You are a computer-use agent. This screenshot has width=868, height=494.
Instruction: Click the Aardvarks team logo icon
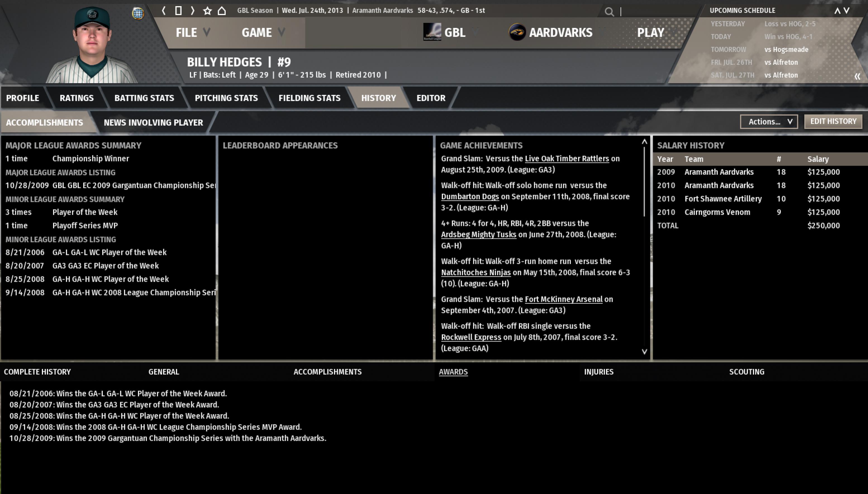pos(517,32)
